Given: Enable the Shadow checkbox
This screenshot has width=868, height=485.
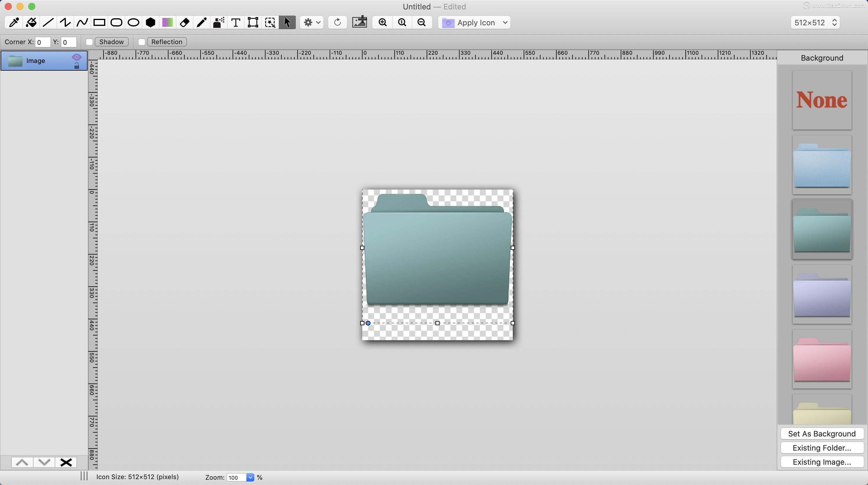Looking at the screenshot, I should [x=89, y=42].
